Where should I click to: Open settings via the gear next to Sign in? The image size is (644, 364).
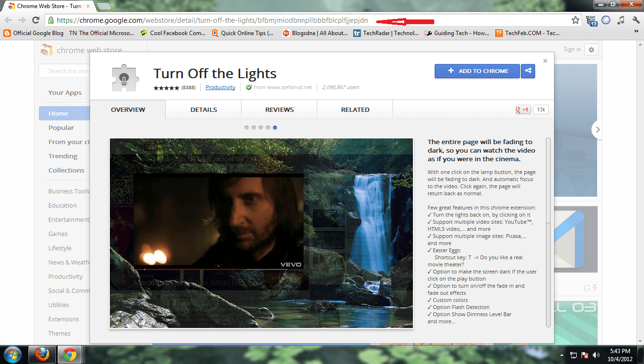coord(591,49)
